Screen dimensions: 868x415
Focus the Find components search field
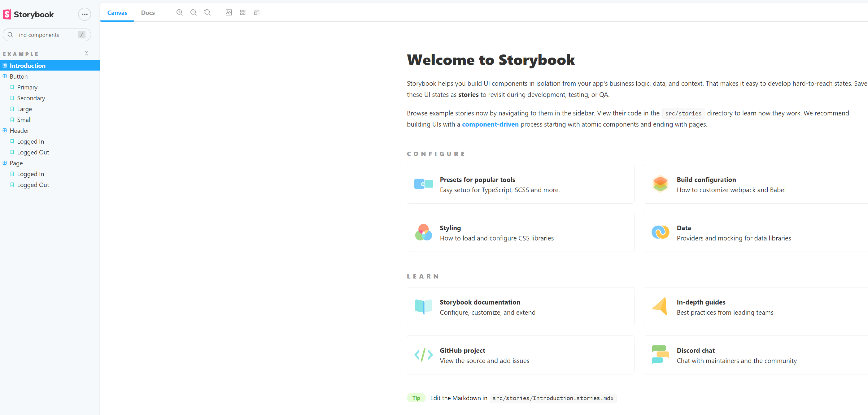47,35
